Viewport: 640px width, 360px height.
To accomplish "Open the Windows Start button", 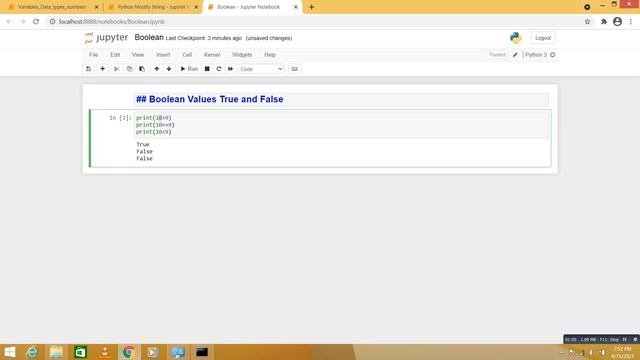I will (x=9, y=352).
